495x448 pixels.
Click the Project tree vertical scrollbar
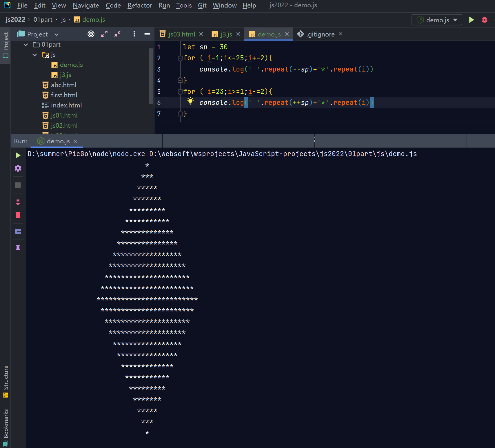pos(151,76)
